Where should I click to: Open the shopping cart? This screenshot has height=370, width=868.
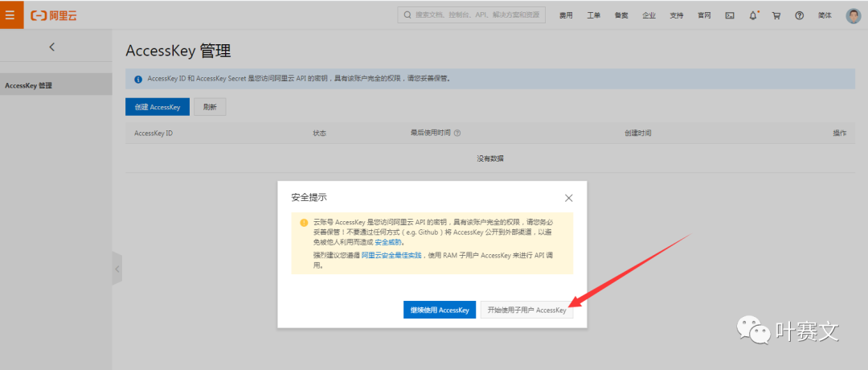pos(776,15)
